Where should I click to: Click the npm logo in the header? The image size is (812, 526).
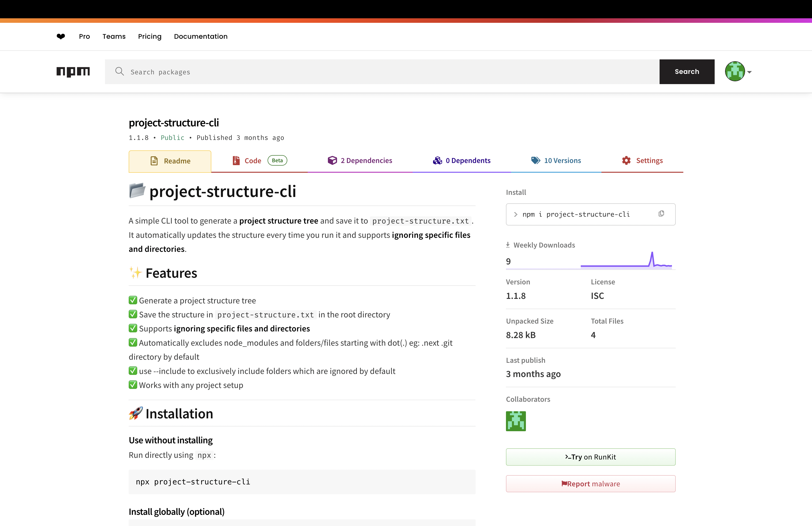click(73, 72)
